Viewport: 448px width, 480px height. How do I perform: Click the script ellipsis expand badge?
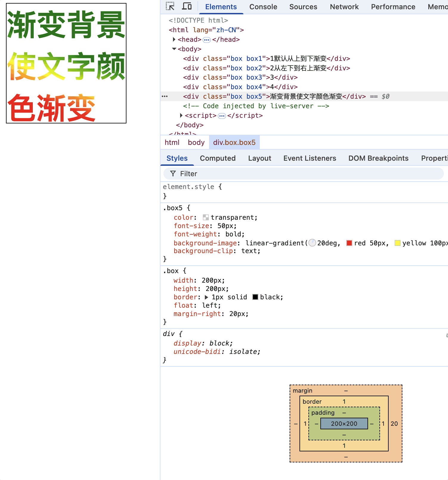point(222,116)
